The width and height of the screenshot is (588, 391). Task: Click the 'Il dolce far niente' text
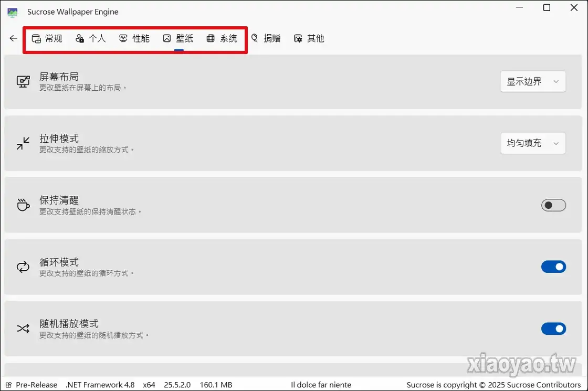[x=321, y=385]
